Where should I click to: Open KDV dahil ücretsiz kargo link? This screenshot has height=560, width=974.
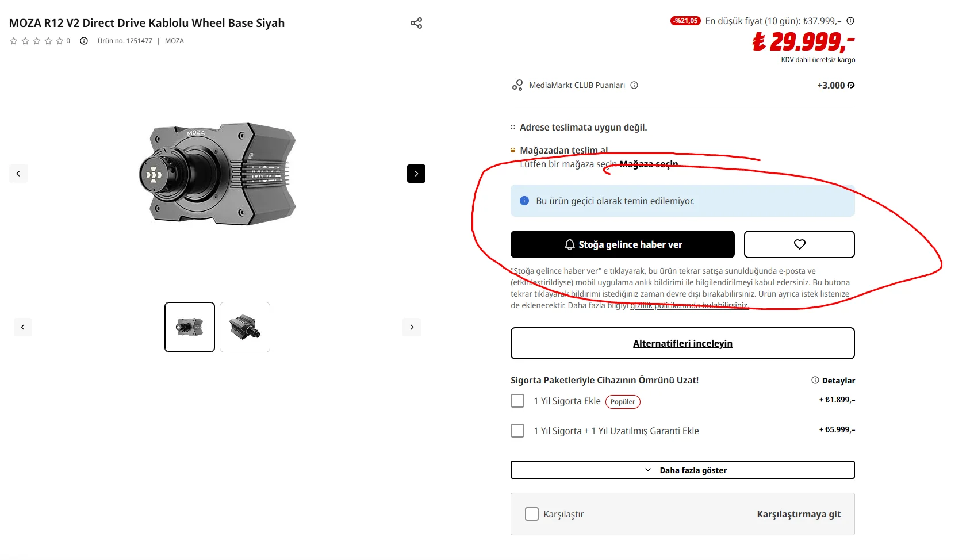coord(818,60)
